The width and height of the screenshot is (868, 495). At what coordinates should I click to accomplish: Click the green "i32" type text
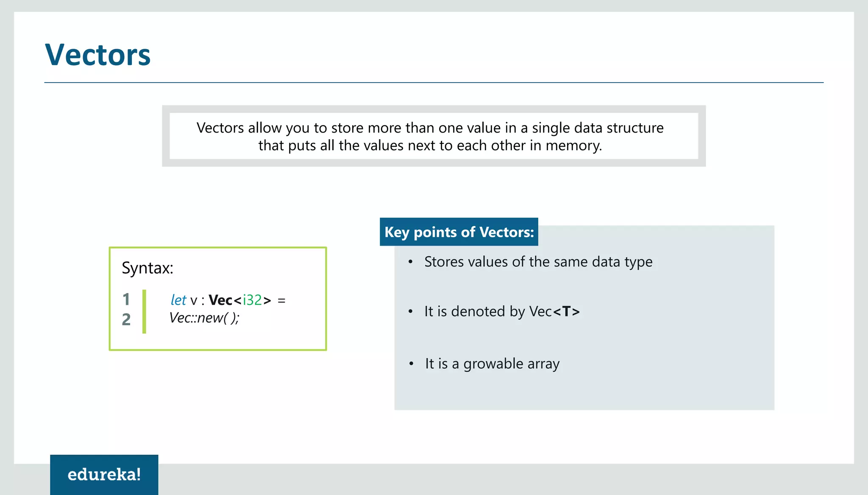pos(252,300)
